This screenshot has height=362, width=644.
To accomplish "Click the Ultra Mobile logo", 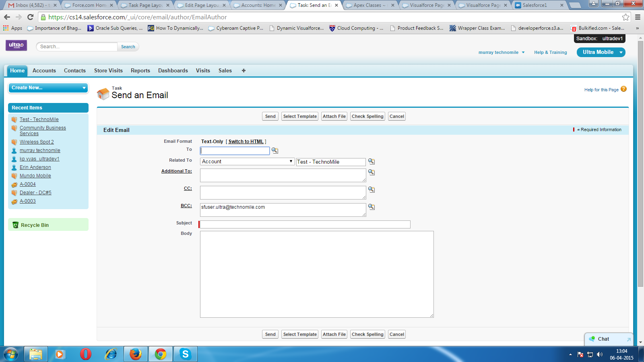I will point(16,45).
